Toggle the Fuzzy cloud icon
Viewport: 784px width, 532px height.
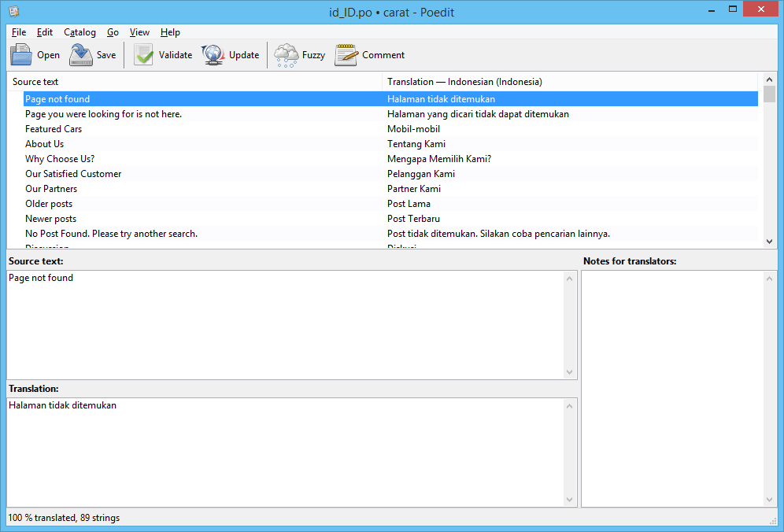[x=286, y=55]
